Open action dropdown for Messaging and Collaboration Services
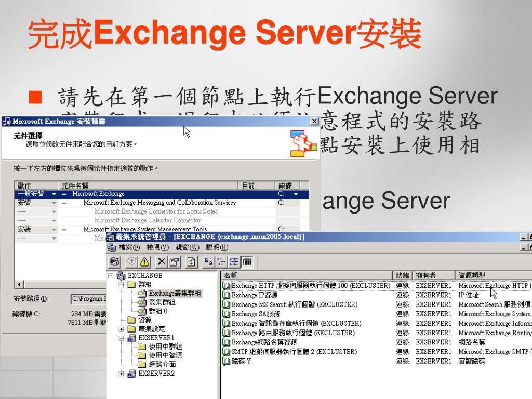The width and height of the screenshot is (532, 399). 54,203
